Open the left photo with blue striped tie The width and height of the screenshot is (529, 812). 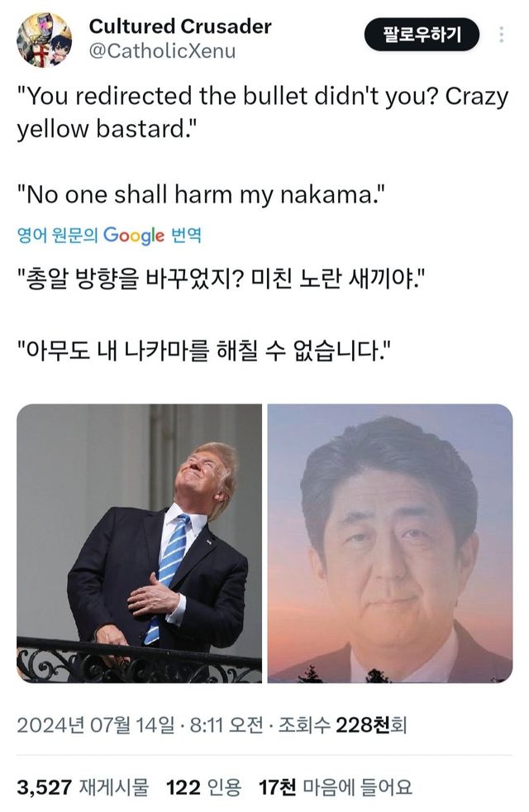click(139, 543)
